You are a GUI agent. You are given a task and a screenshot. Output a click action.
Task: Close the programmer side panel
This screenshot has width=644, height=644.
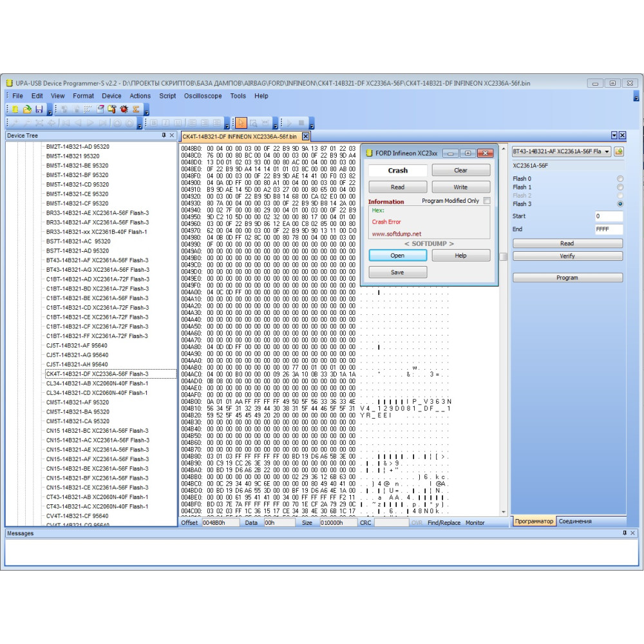pyautogui.click(x=623, y=135)
